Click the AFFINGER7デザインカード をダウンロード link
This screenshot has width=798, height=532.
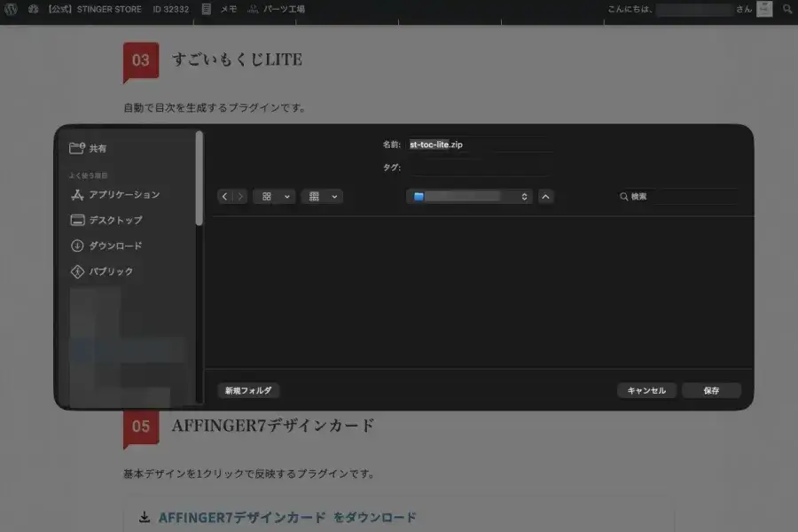(x=287, y=518)
